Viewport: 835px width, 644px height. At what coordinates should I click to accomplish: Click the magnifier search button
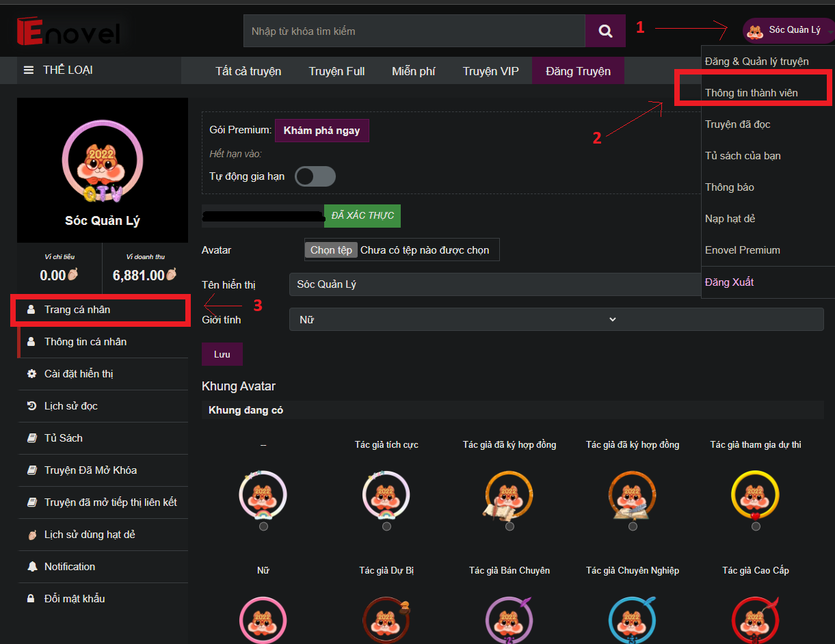(x=605, y=31)
